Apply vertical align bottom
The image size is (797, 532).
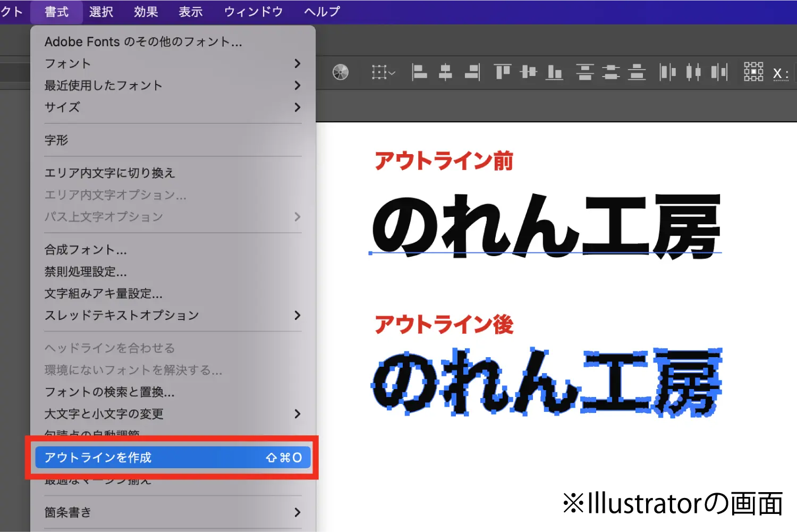(555, 72)
